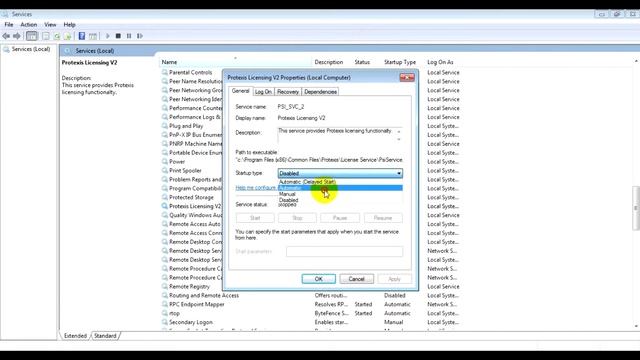Screen dimensions: 640x360
Task: Switch to the Recovery tab
Action: pyautogui.click(x=288, y=92)
